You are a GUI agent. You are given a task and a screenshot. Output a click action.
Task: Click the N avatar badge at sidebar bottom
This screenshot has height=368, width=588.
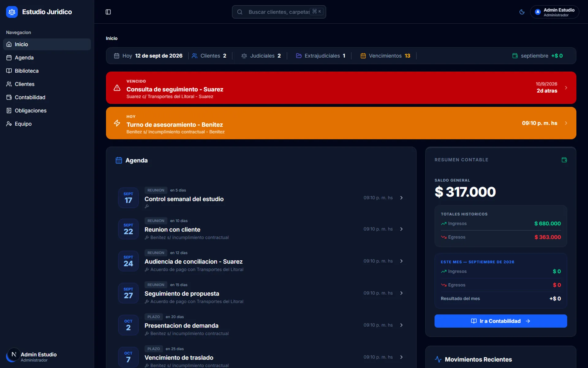pos(14,354)
